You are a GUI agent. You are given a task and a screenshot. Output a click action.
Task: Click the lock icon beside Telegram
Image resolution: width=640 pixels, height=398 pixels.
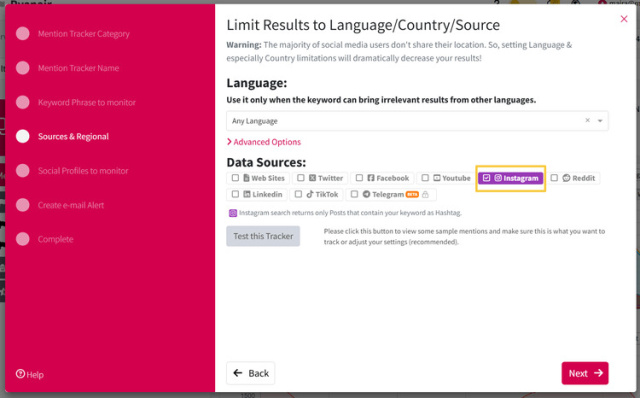[x=425, y=194]
